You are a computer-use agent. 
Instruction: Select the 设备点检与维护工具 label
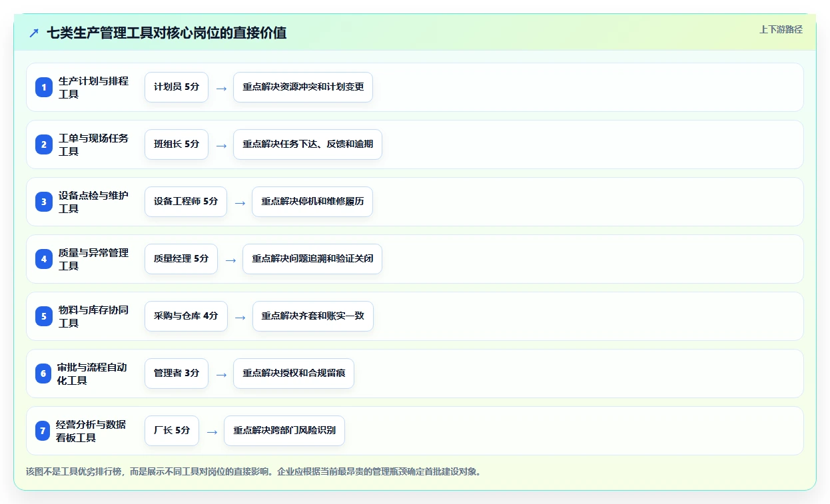94,202
